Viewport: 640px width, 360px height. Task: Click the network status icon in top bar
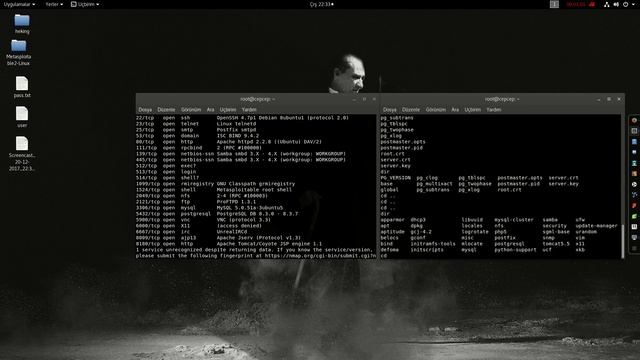tap(607, 4)
